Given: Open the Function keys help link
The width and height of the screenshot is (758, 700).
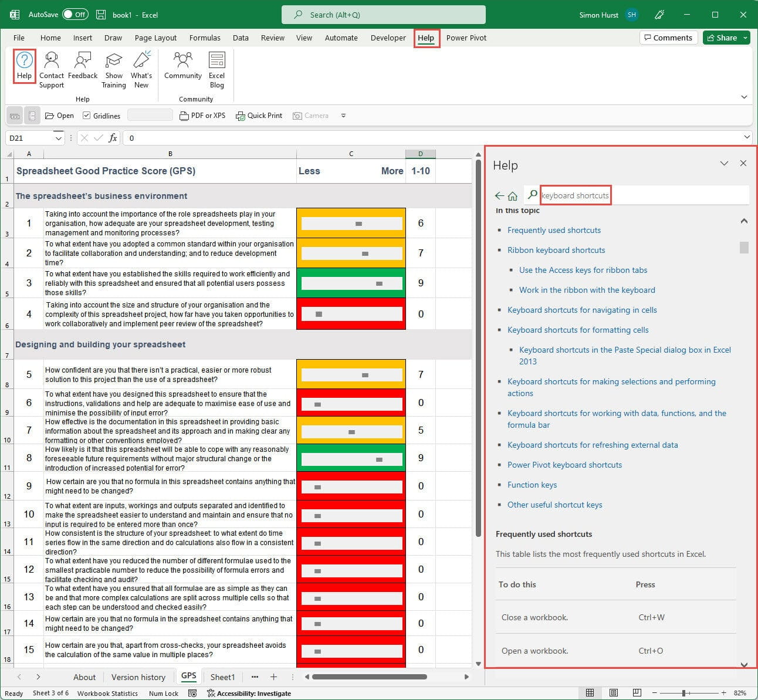Looking at the screenshot, I should 532,485.
